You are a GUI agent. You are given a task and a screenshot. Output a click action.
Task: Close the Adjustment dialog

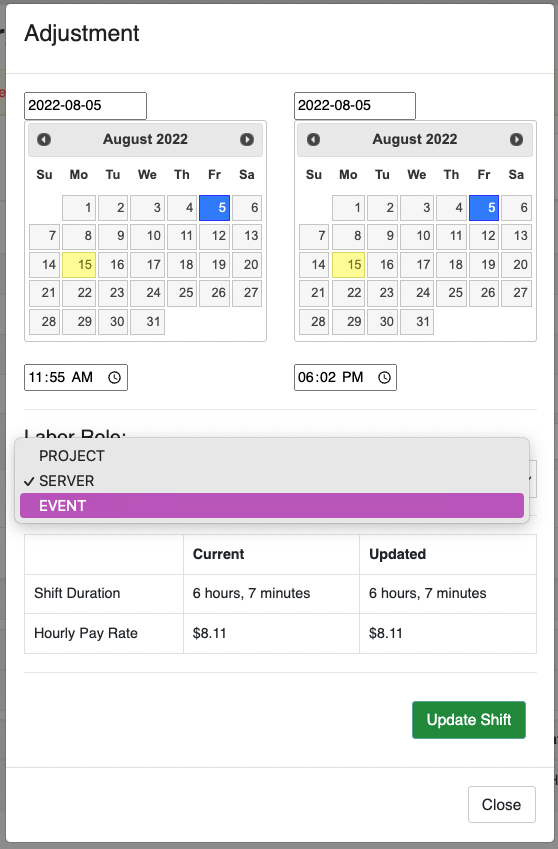(502, 805)
